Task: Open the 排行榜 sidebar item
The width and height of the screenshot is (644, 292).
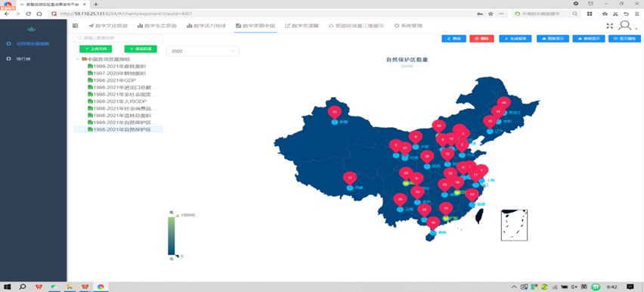Action: pos(33,59)
